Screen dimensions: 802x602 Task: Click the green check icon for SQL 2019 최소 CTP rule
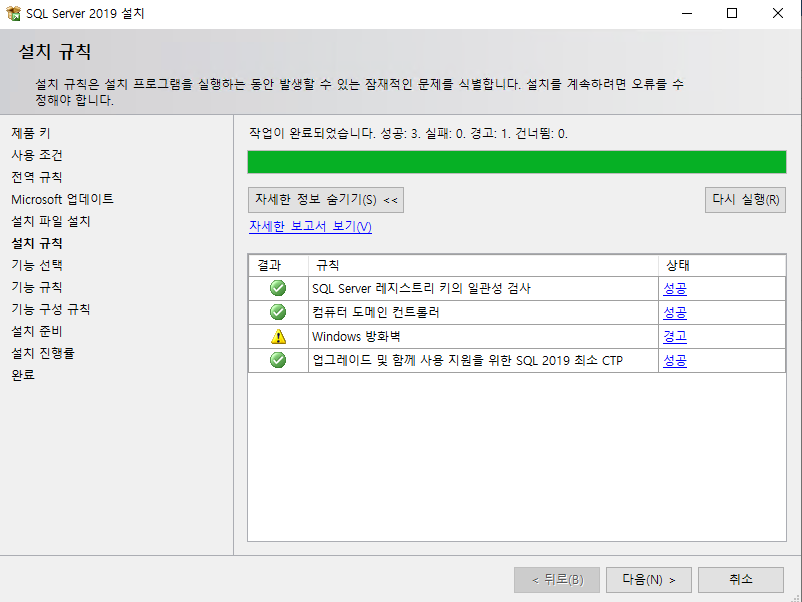coord(278,360)
